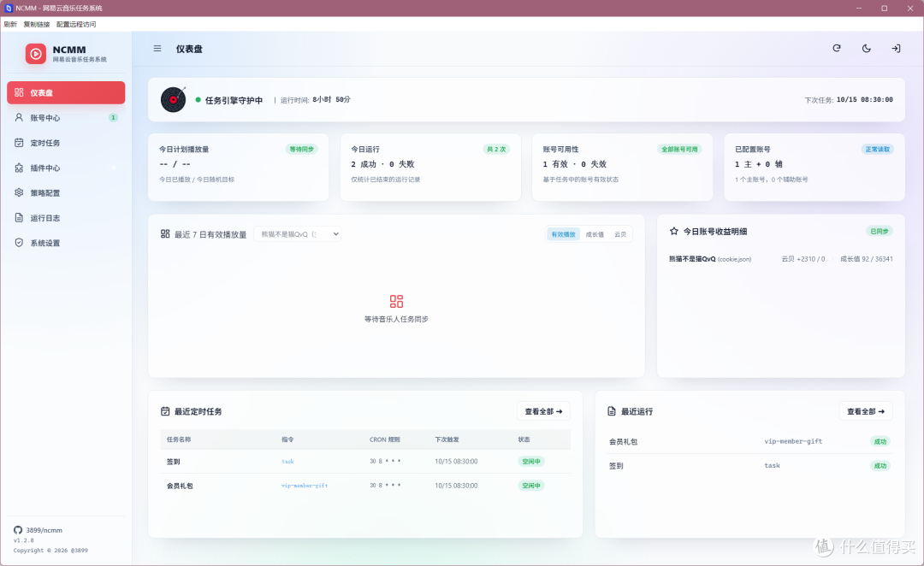Select 仪表盘 in the sidebar
Viewport: 924px width, 566px height.
(x=66, y=92)
